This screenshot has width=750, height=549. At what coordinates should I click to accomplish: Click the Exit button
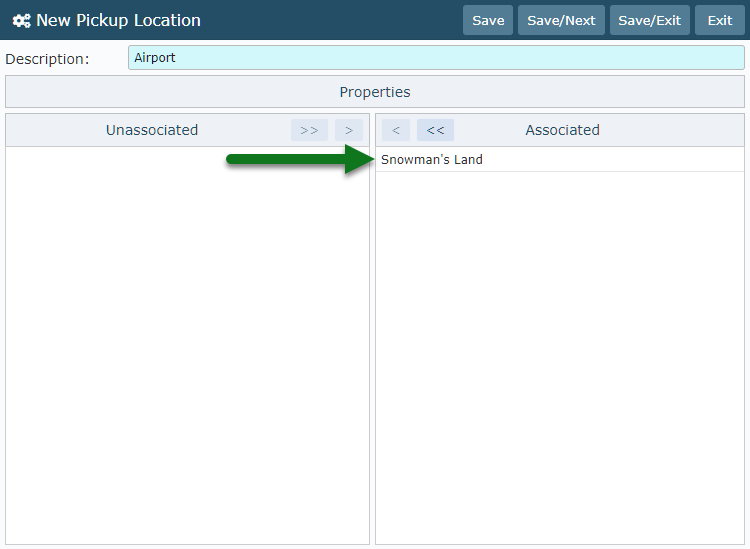(720, 20)
